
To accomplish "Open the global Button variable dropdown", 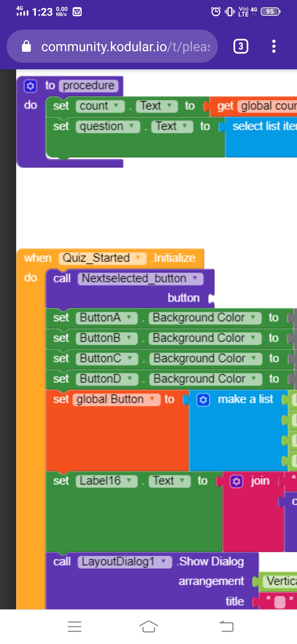I will [116, 400].
